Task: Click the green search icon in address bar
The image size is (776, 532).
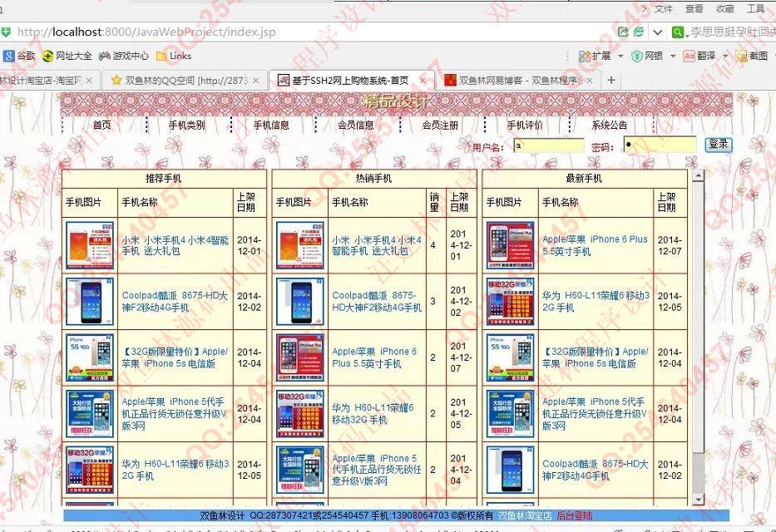Action: [x=677, y=32]
